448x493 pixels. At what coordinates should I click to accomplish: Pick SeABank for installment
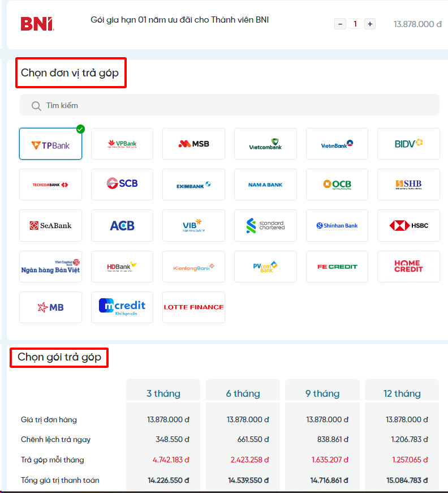coord(50,225)
